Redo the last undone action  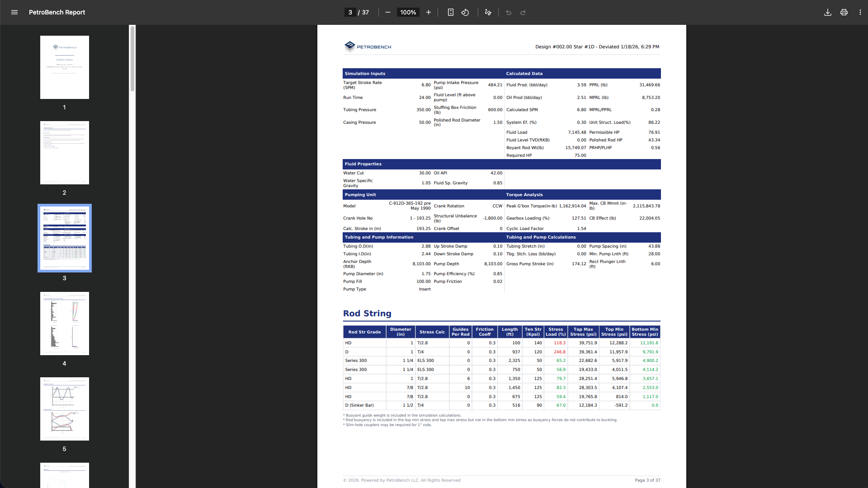(523, 12)
